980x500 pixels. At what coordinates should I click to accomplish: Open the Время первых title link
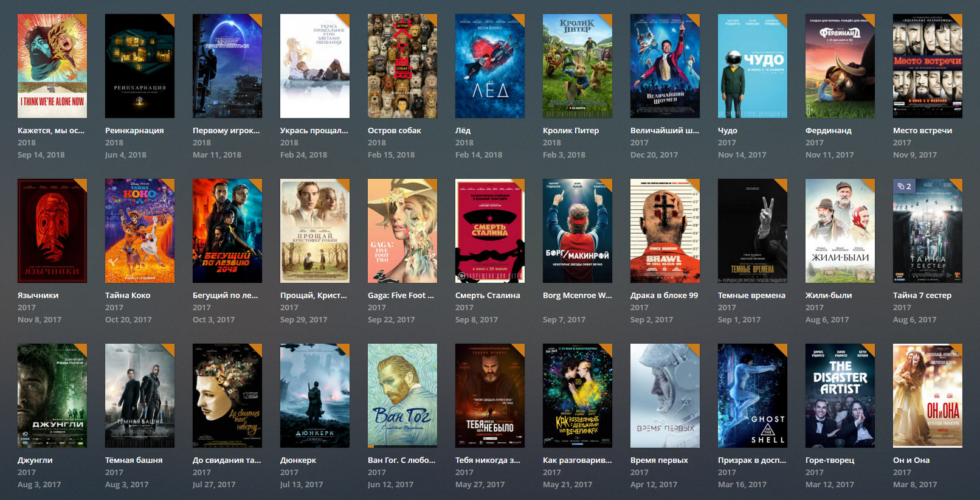coord(659,460)
